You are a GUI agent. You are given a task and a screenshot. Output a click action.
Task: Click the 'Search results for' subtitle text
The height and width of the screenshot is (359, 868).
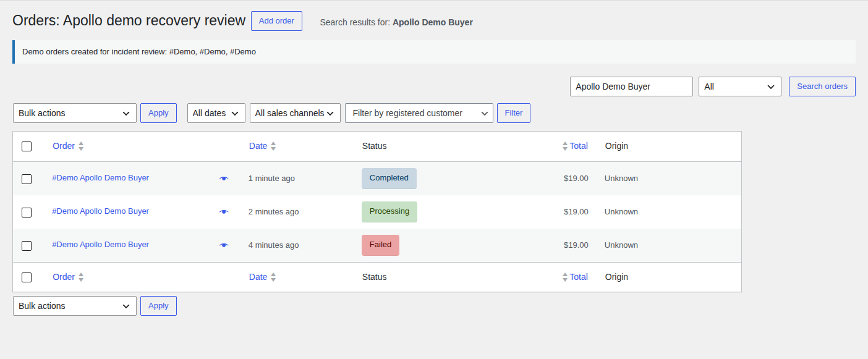[396, 22]
